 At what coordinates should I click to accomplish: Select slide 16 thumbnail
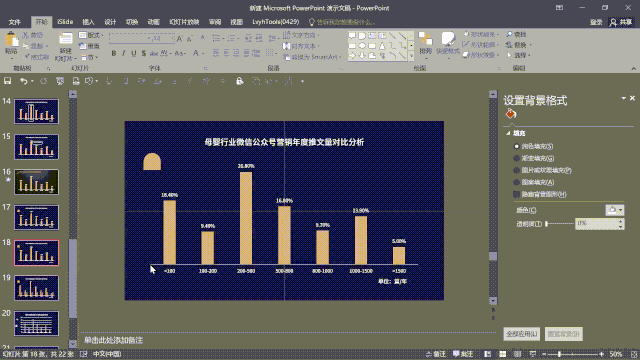36,182
